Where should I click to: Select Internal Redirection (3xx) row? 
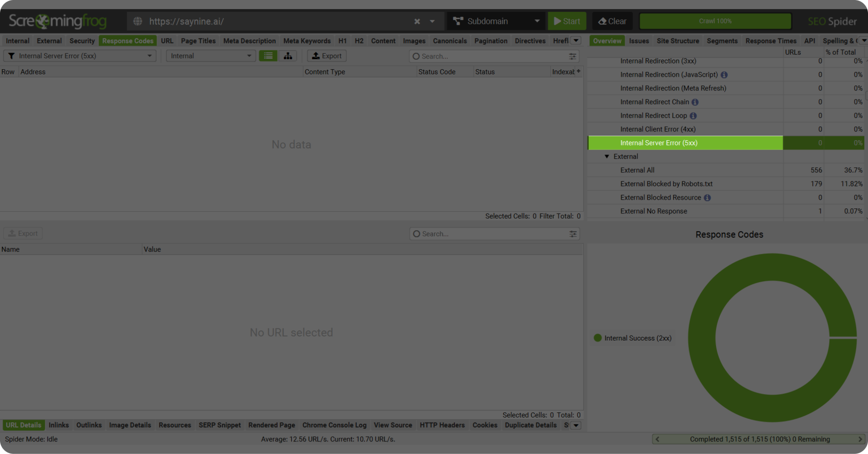(x=726, y=61)
